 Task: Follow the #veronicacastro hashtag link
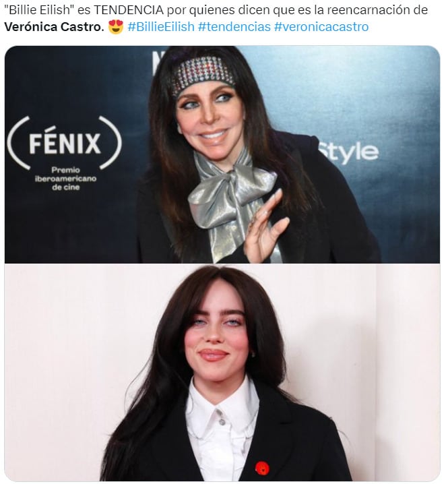pyautogui.click(x=321, y=27)
